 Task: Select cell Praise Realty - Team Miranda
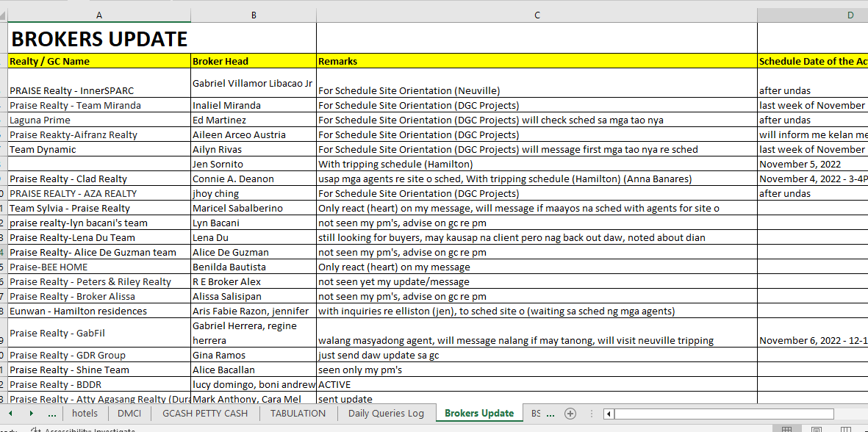pos(99,105)
